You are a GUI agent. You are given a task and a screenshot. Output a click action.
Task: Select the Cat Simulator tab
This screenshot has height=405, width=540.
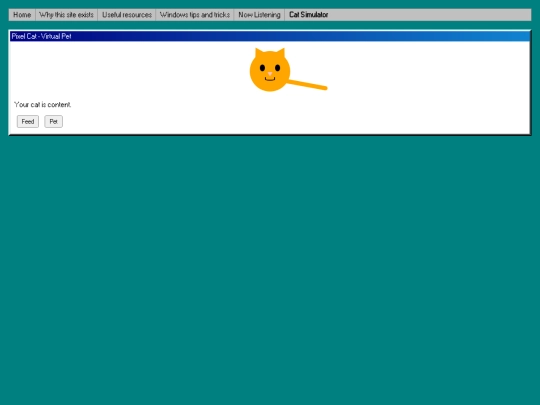[309, 15]
